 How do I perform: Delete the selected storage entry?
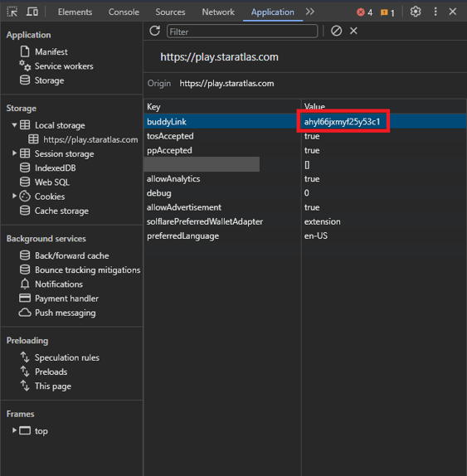click(353, 31)
